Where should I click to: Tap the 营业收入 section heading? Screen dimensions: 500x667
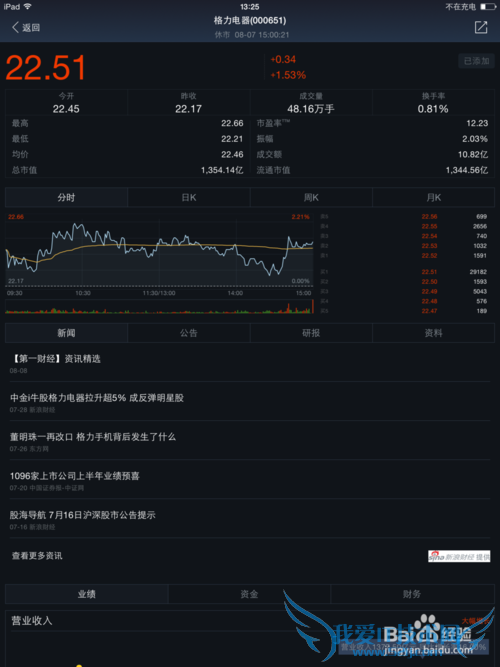tap(32, 621)
